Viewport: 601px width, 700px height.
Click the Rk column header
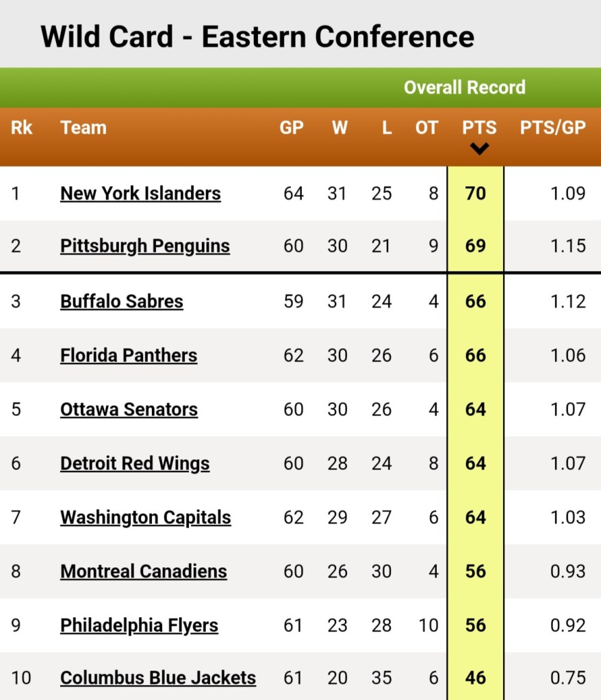coord(21,128)
